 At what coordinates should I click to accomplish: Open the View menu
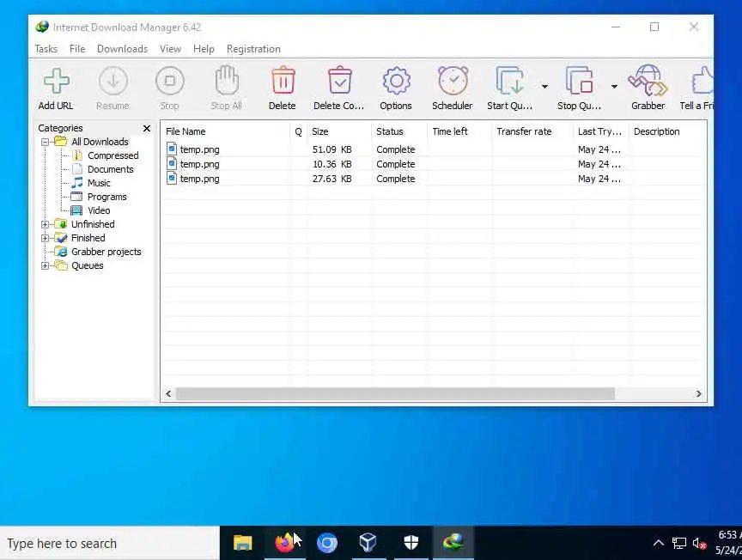[170, 49]
